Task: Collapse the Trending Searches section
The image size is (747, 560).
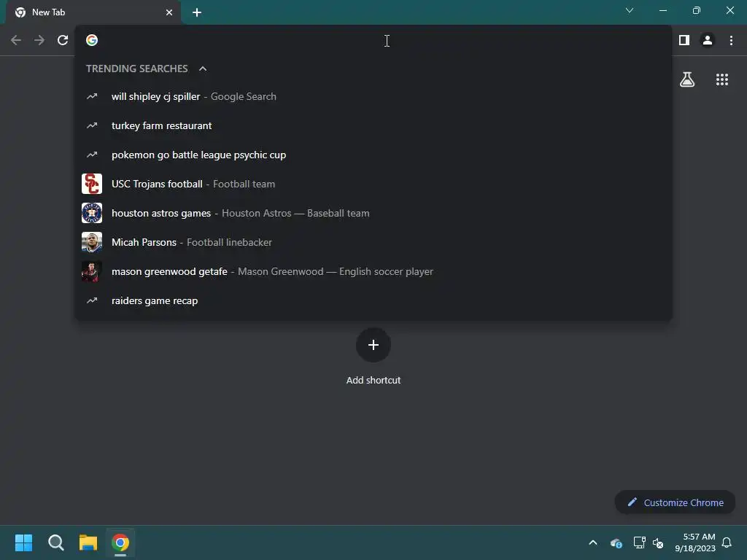Action: pyautogui.click(x=203, y=69)
